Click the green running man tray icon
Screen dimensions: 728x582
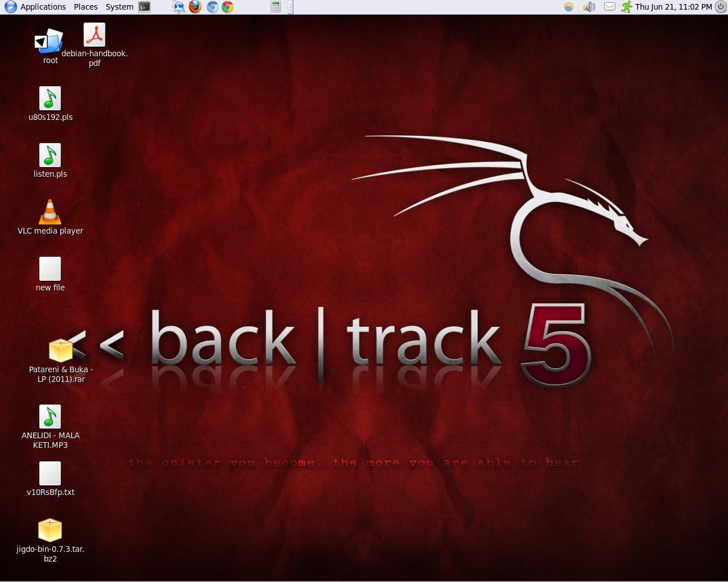(626, 7)
